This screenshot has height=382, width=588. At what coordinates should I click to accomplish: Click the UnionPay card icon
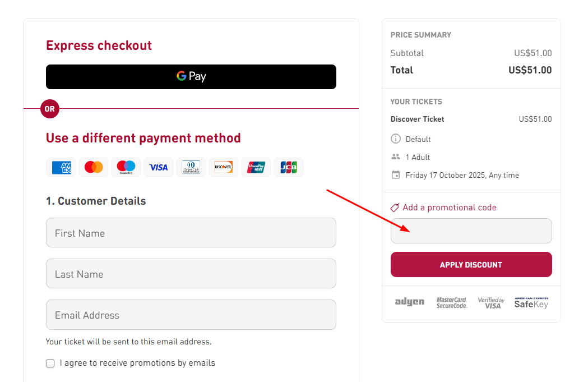click(256, 167)
